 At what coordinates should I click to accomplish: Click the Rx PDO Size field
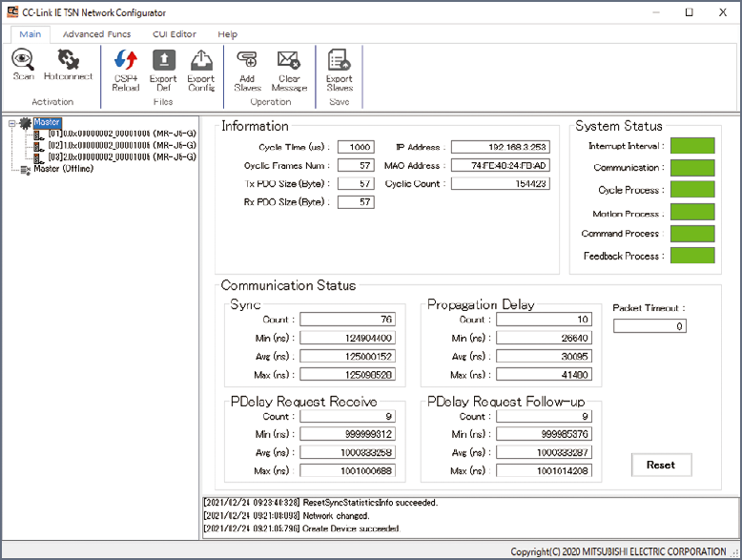click(356, 202)
